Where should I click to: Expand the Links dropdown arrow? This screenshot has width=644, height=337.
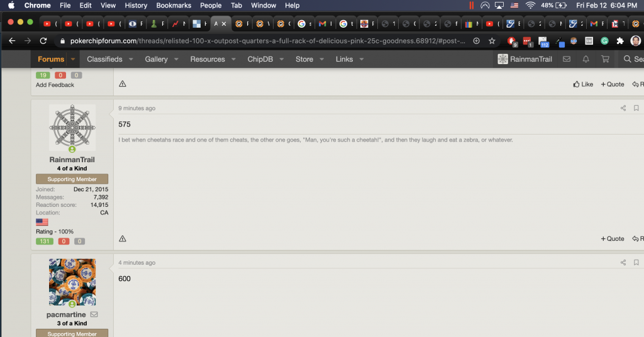(362, 59)
